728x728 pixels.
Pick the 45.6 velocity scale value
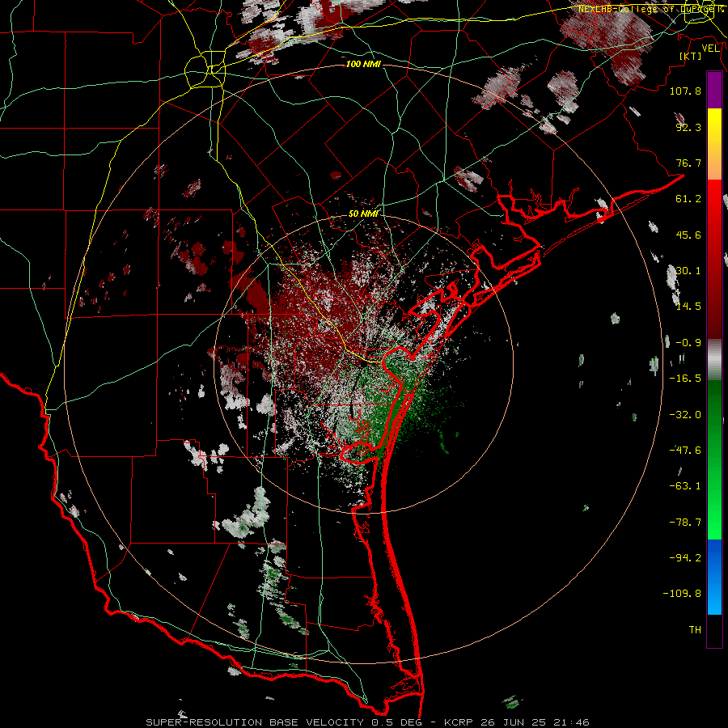click(688, 235)
